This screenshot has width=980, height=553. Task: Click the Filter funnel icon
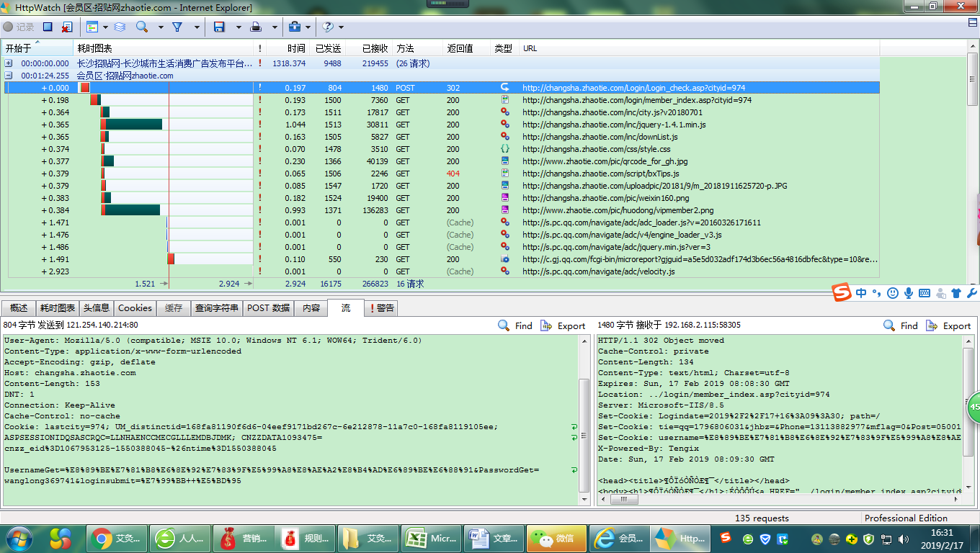(x=177, y=27)
